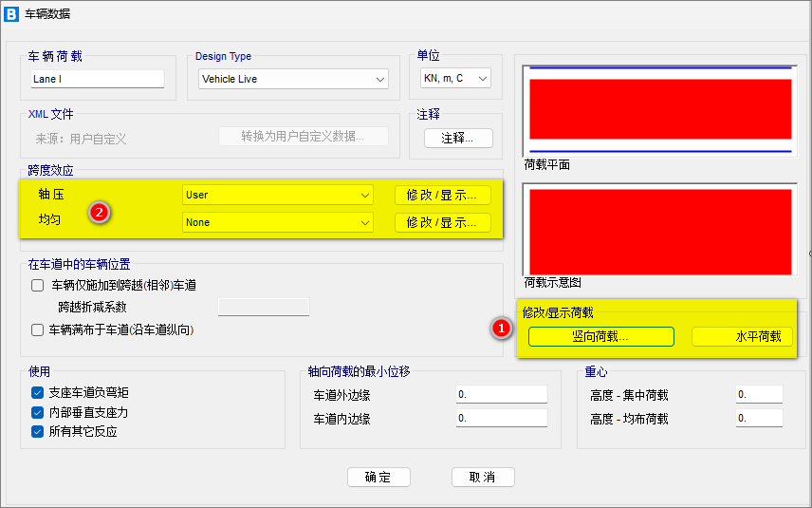
Task: Open the 竖向荷载... dialog
Action: point(600,336)
